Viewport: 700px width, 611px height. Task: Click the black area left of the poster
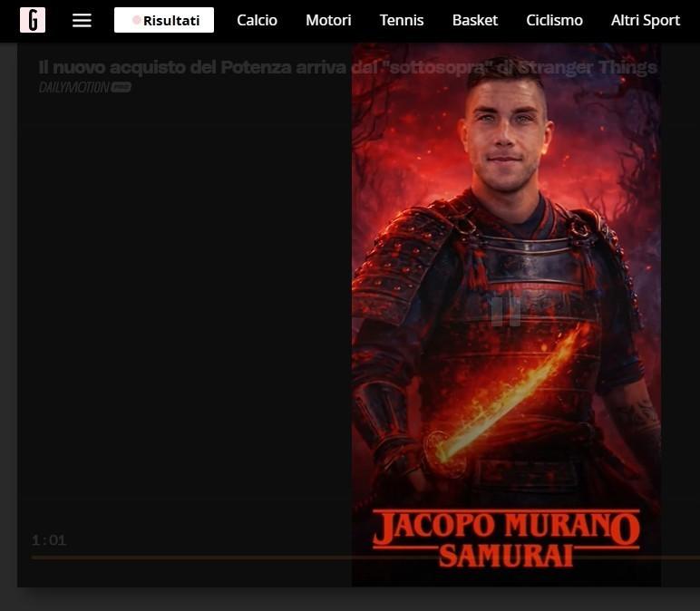pos(181,317)
